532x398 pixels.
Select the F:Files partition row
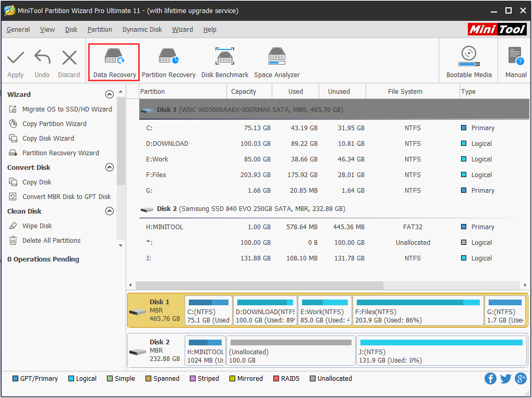click(x=334, y=175)
